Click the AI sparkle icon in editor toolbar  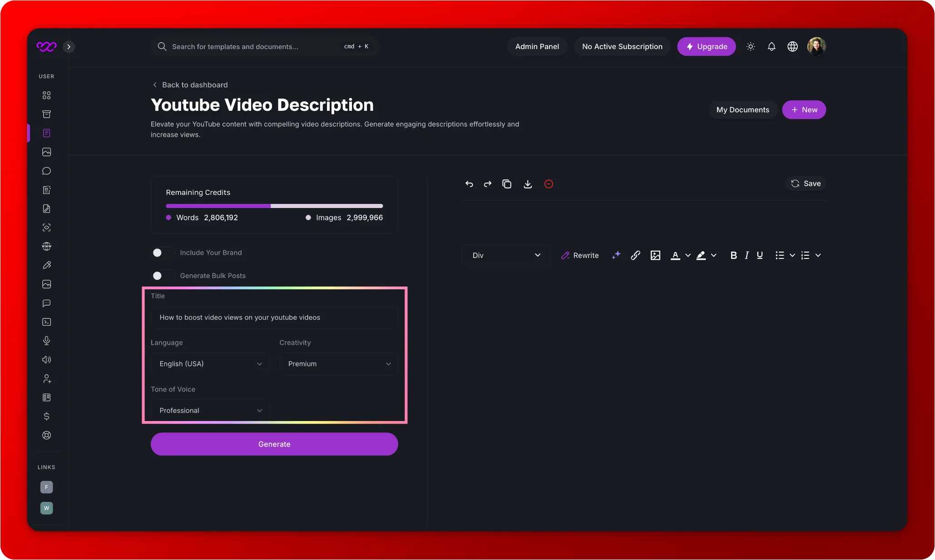click(616, 255)
